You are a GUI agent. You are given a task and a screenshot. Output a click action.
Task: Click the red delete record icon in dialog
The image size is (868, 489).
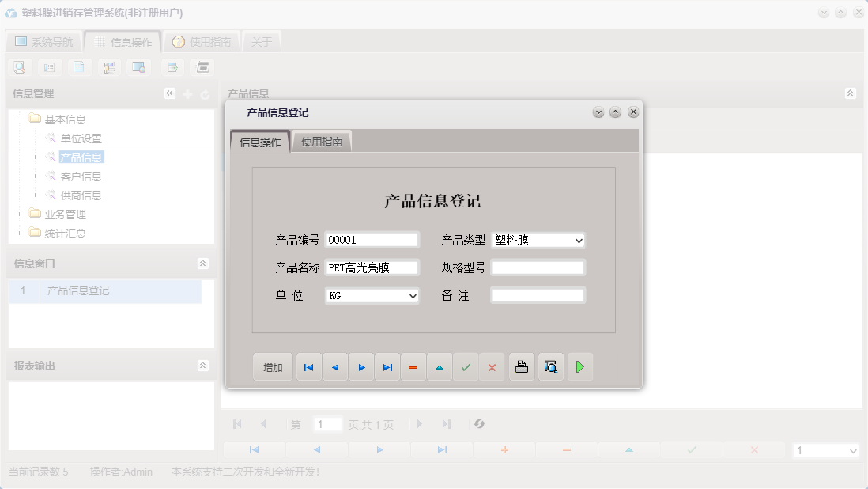[413, 366]
